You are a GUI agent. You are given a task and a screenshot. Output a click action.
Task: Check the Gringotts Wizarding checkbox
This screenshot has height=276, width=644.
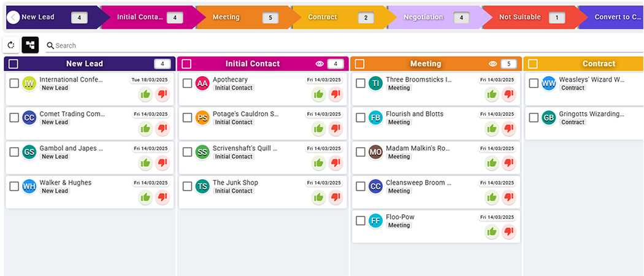[534, 118]
